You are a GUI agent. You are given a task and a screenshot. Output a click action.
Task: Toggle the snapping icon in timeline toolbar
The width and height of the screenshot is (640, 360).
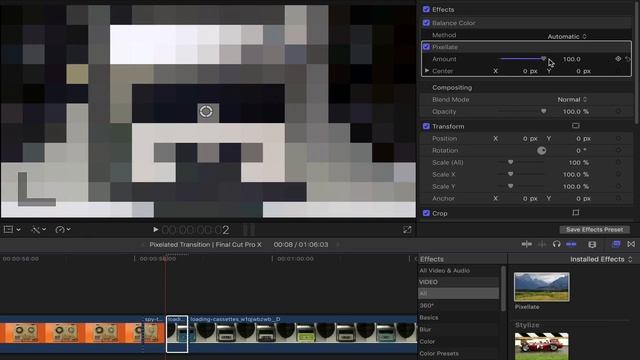coord(571,244)
